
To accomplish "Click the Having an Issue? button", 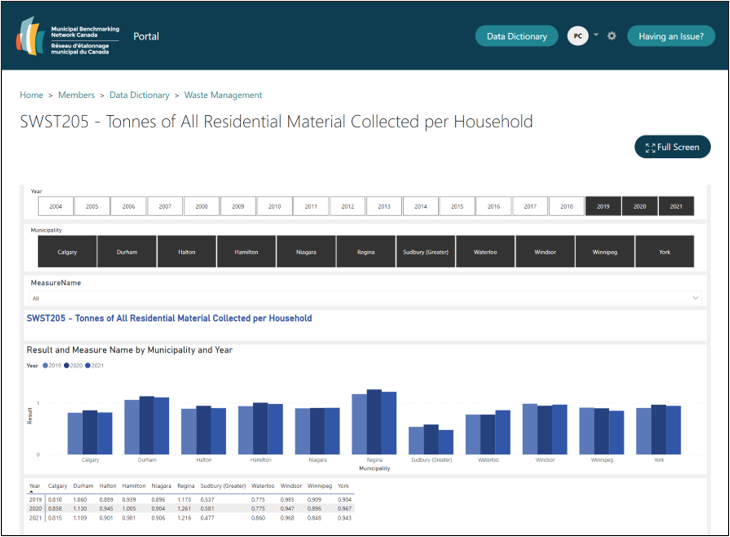I will click(x=671, y=36).
